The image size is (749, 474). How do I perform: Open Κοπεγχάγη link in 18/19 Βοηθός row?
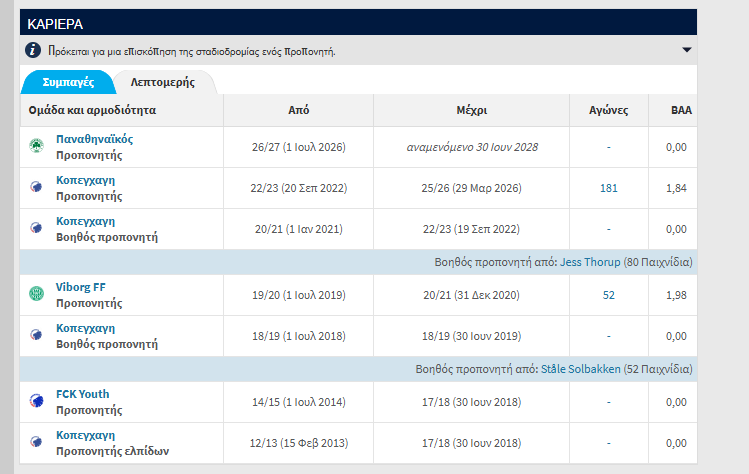pos(86,328)
